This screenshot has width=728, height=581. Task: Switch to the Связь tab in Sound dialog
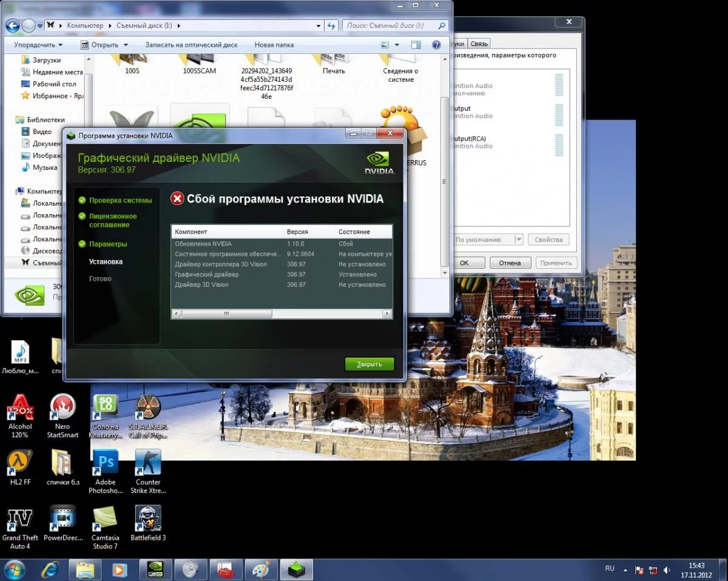point(479,44)
